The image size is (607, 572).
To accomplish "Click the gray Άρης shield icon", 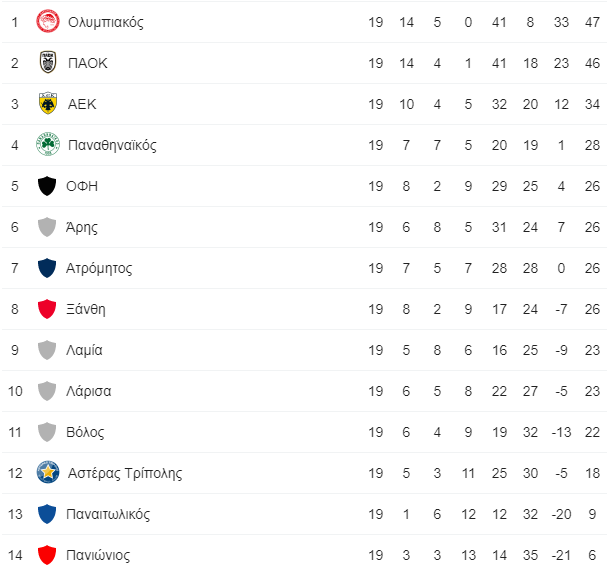I will [x=47, y=227].
